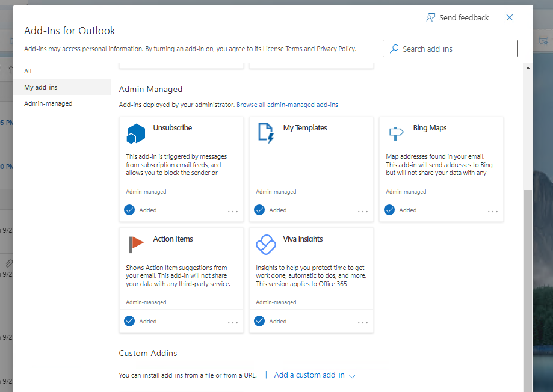Disable the Unsubscribe add-in via its Added checkmark
553x392 pixels.
[x=129, y=210]
